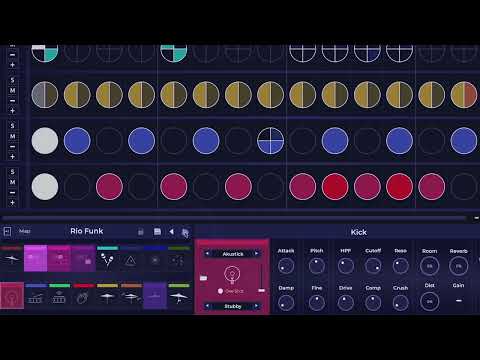Click the Pitch knob
The width and height of the screenshot is (480, 360).
tap(316, 266)
